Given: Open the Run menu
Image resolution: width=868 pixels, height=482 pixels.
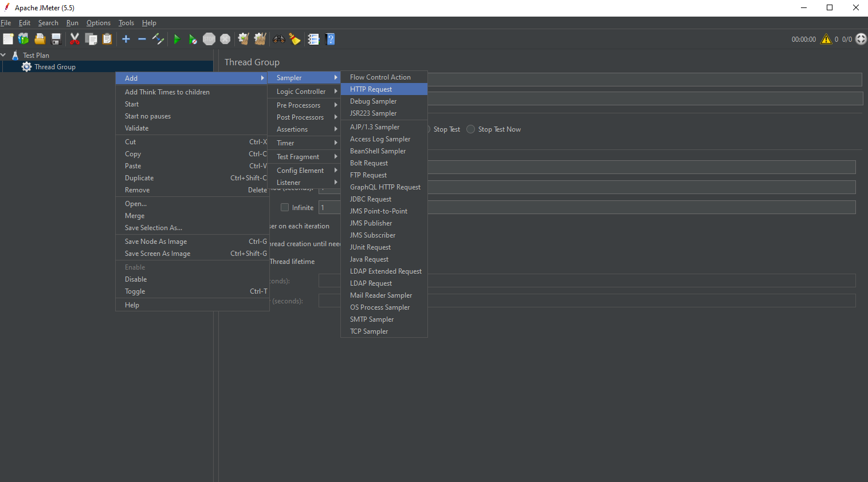Looking at the screenshot, I should [72, 23].
